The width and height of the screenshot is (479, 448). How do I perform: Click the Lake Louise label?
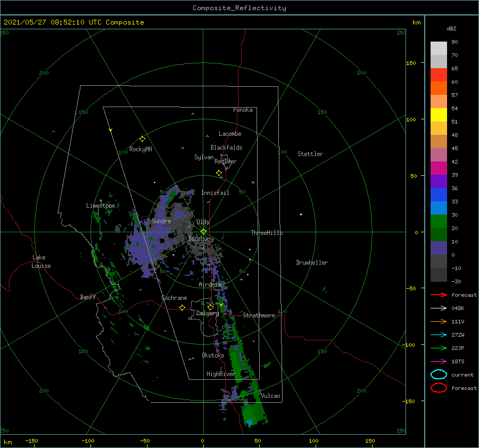pyautogui.click(x=41, y=262)
